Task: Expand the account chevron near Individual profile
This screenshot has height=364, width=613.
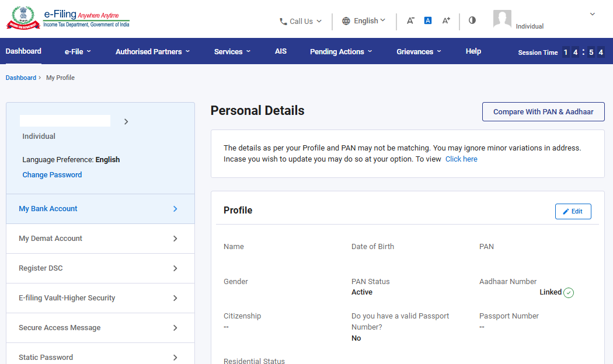Action: [592, 13]
